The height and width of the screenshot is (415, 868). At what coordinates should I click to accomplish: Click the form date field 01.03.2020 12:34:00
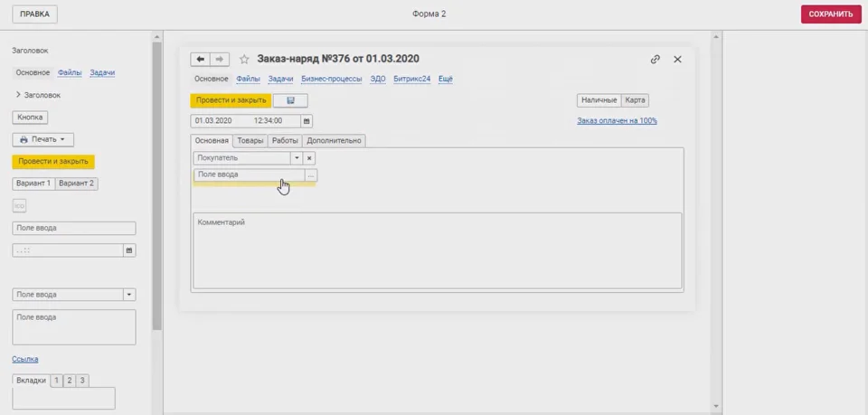246,120
